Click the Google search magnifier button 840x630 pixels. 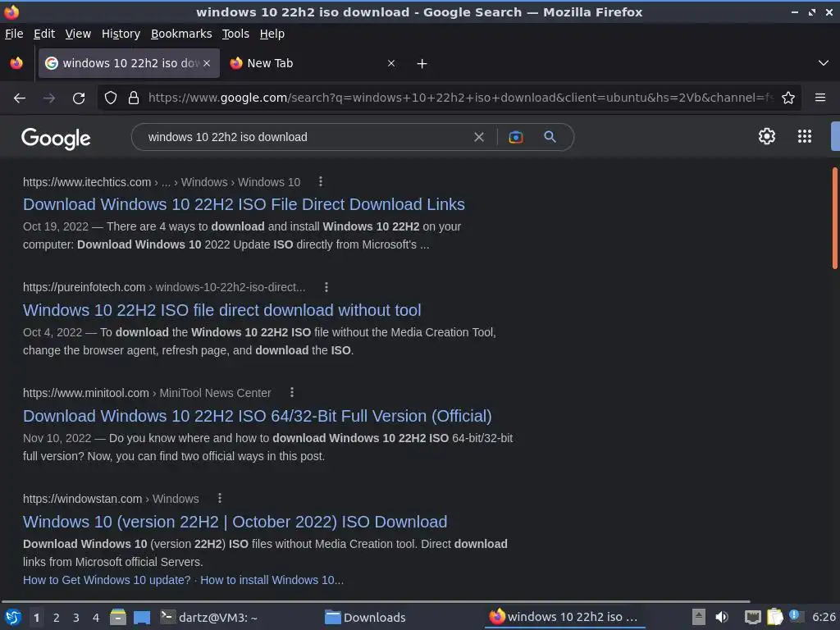550,137
